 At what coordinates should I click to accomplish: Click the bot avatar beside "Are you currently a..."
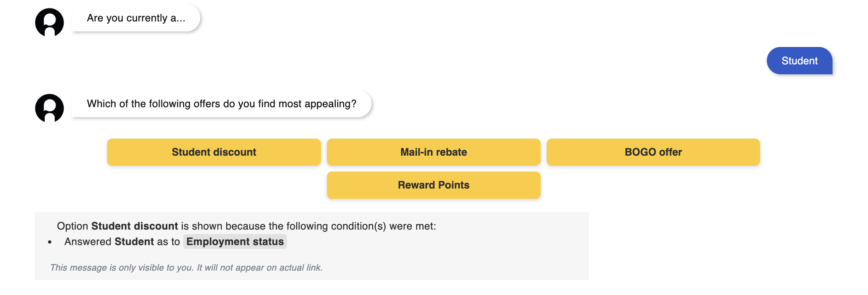49,22
